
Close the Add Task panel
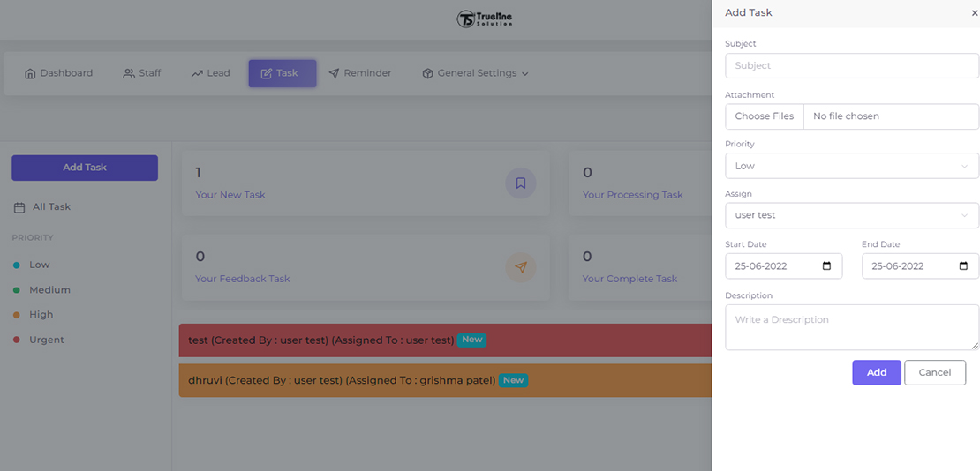[975, 12]
